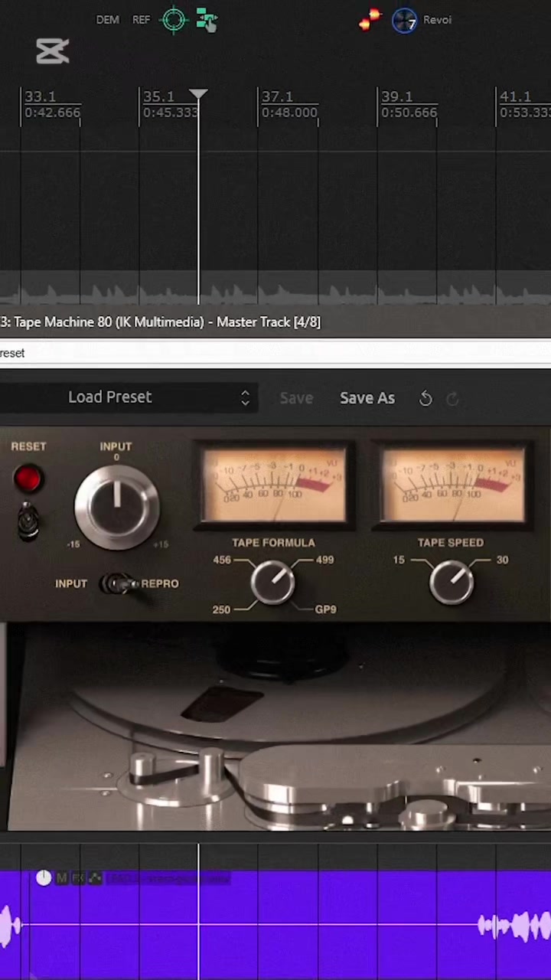This screenshot has width=551, height=980.
Task: Click the TAPE FORMULA selector knob
Action: pos(273,583)
